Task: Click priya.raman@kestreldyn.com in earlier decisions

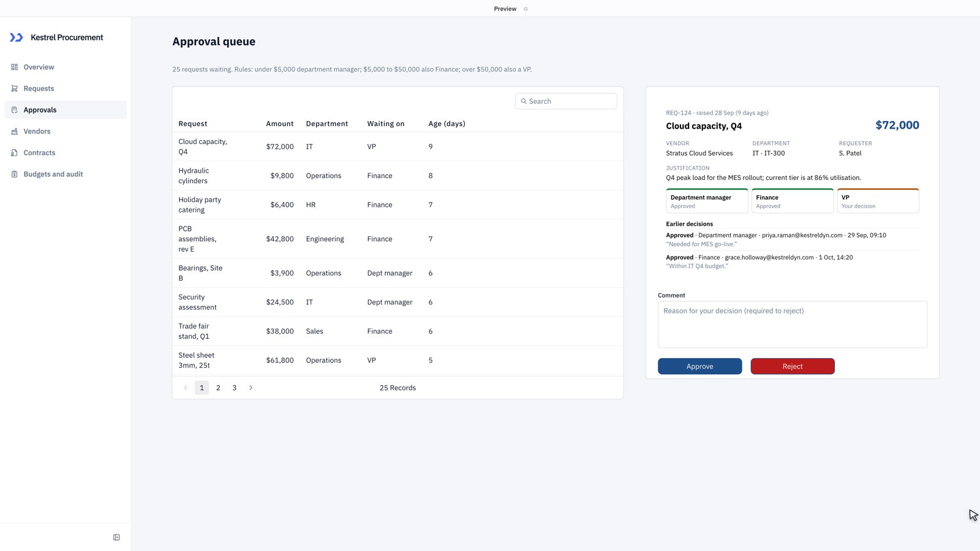Action: click(802, 235)
